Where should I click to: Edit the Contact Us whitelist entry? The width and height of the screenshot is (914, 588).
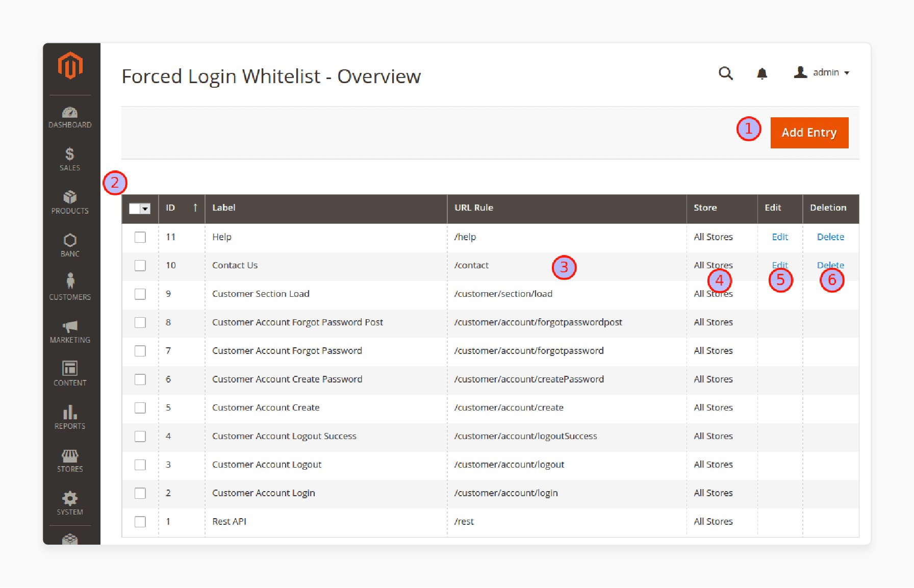click(779, 265)
